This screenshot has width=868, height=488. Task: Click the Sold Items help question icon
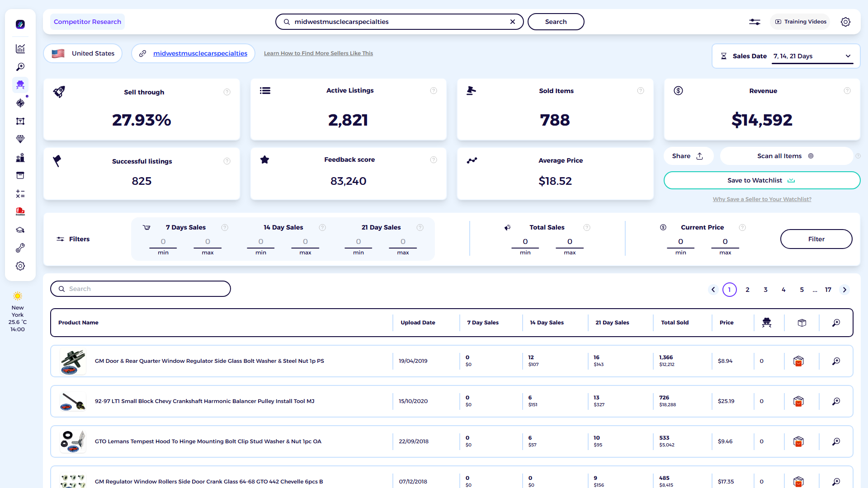point(641,91)
